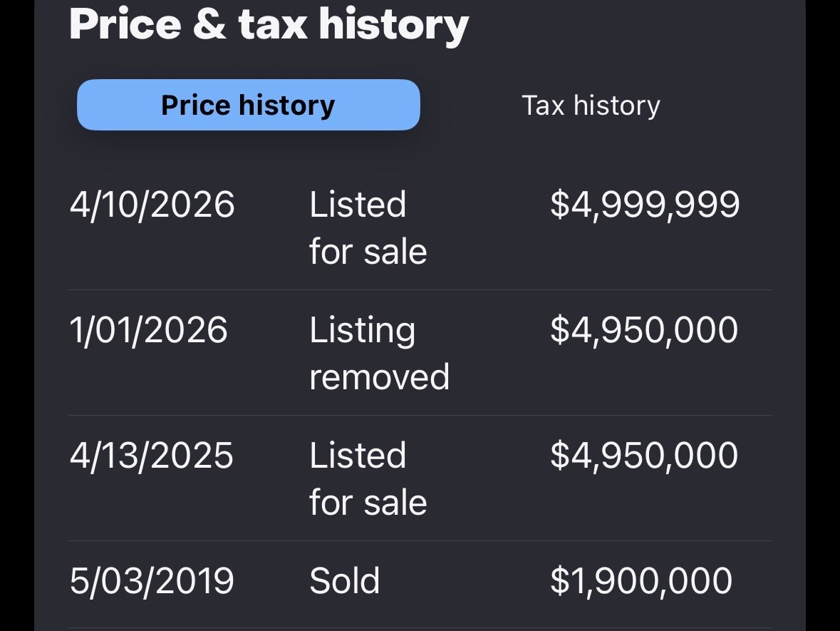Viewport: 840px width, 631px height.
Task: Click the $4,950,000 price on 4/13/2025 row
Action: pyautogui.click(x=645, y=456)
